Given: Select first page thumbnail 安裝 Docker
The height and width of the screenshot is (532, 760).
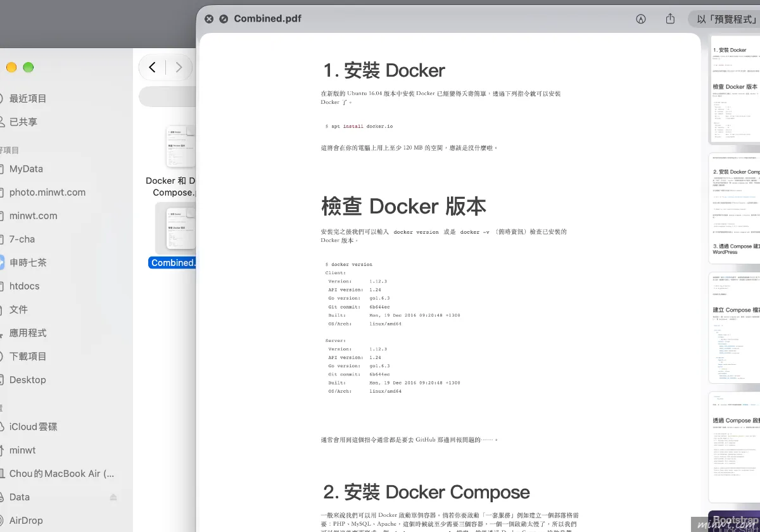Looking at the screenshot, I should (735, 90).
